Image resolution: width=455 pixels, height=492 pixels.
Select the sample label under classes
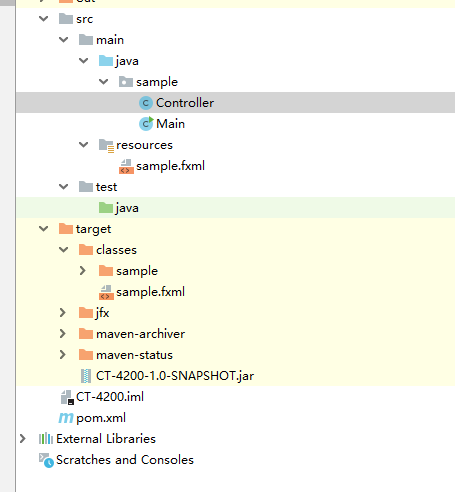pyautogui.click(x=137, y=271)
